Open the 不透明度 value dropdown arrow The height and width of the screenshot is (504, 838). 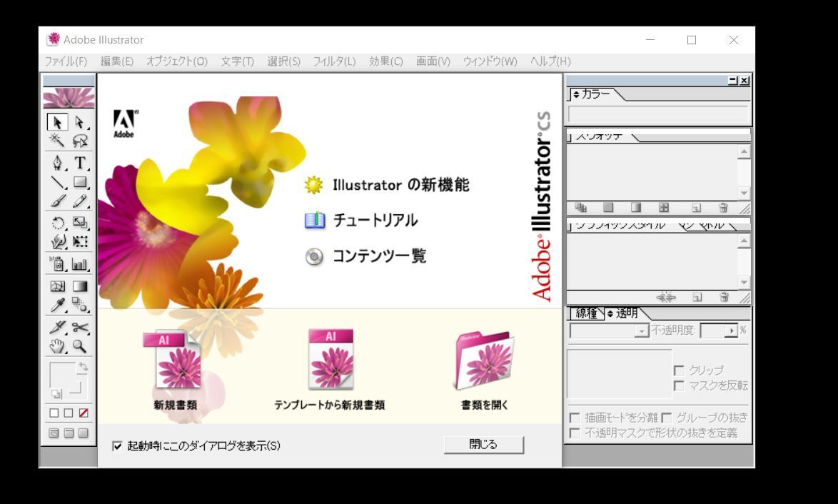click(x=731, y=331)
